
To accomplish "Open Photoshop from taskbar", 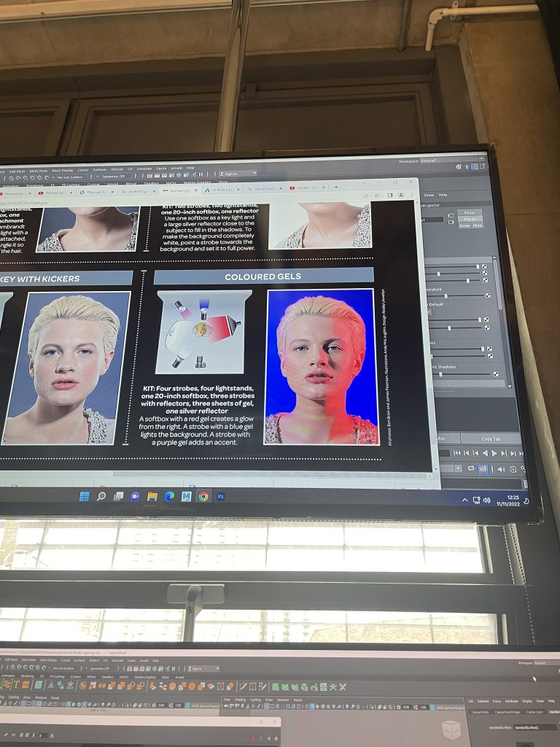I will point(220,496).
